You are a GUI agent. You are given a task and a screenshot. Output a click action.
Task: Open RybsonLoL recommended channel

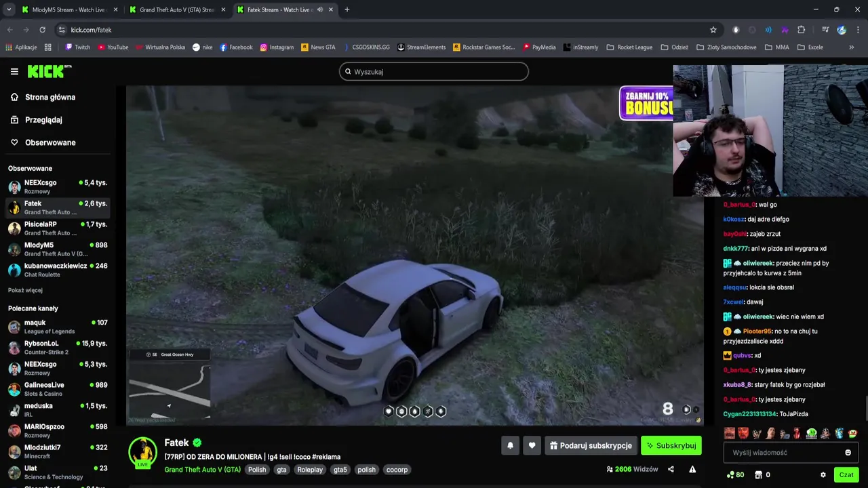click(x=58, y=348)
